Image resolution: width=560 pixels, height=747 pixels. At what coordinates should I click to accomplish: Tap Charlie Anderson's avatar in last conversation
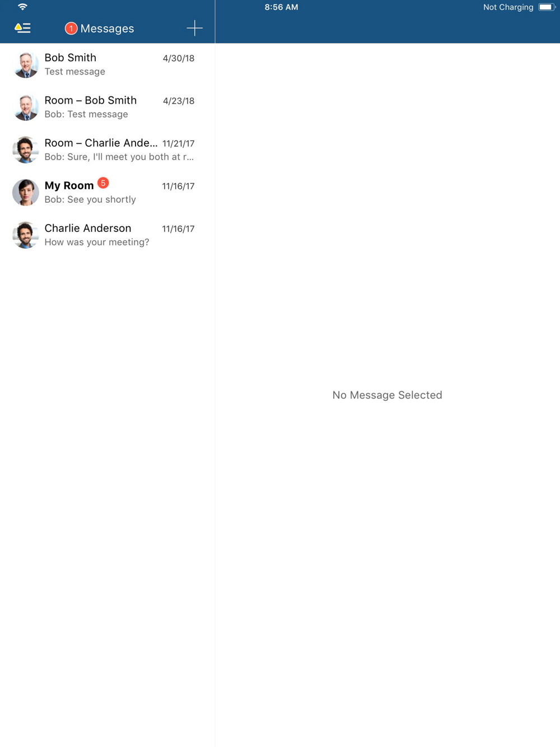coord(26,235)
